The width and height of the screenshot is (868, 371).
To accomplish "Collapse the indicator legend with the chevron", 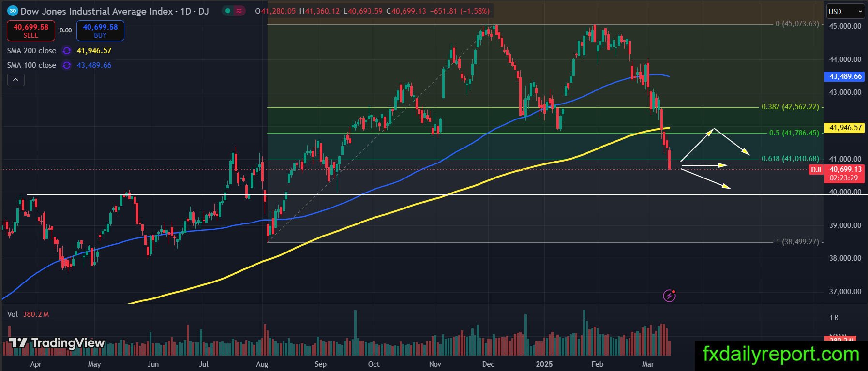I will pos(15,80).
